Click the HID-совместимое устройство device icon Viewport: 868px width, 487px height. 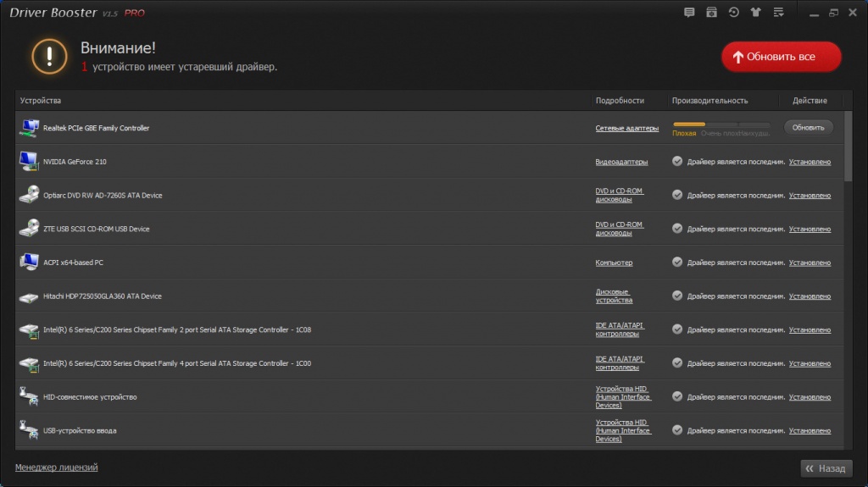click(29, 396)
